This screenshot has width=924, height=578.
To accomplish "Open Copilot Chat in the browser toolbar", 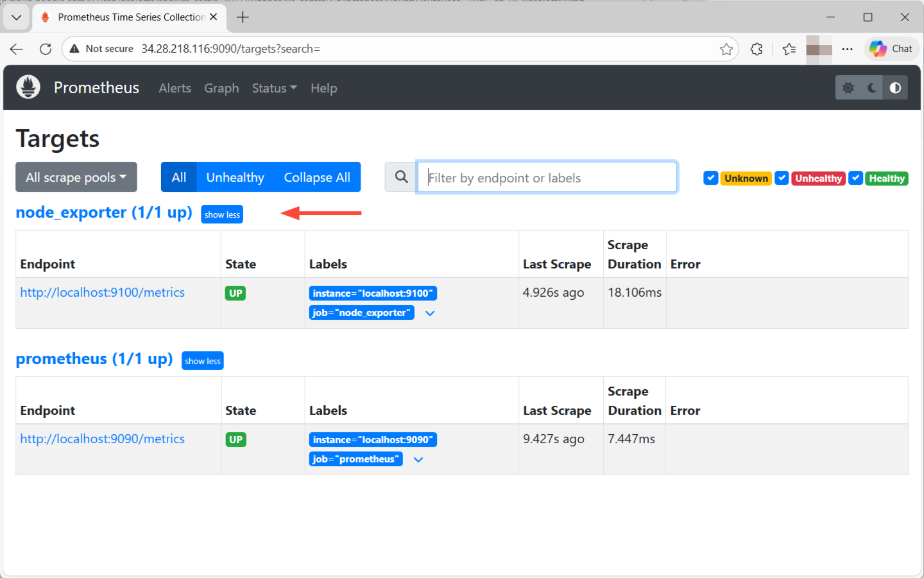I will [891, 48].
